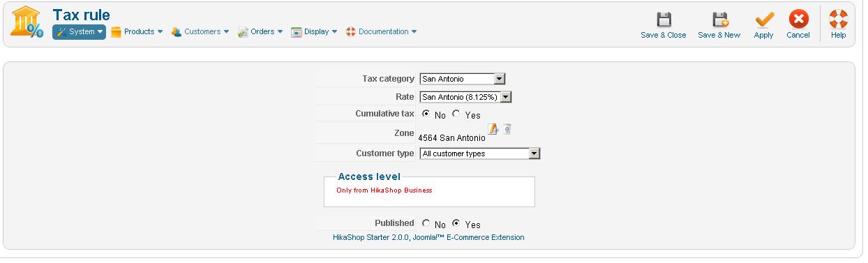
Task: Open the Orders menu
Action: (260, 31)
